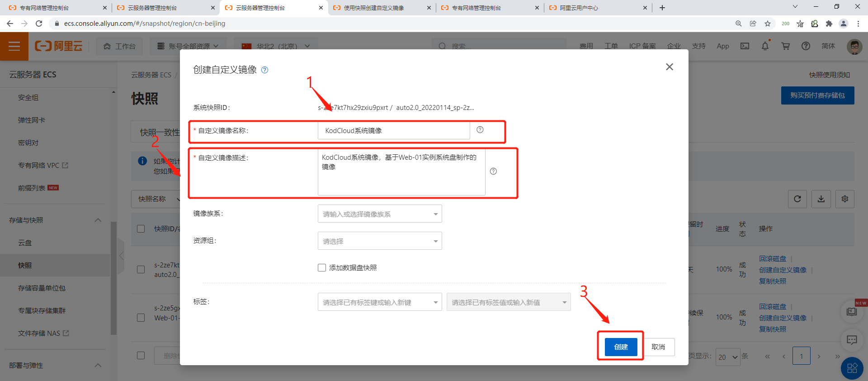Select 存储容量单位包 in sidebar

(42, 288)
